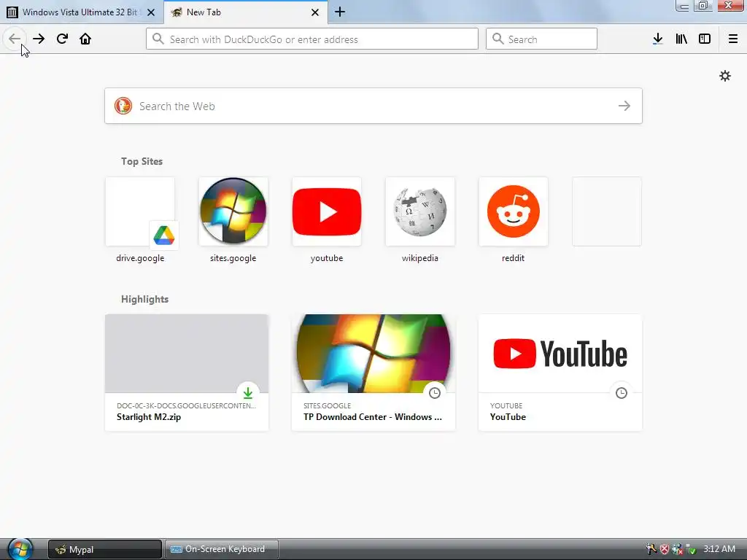Open the youtube top site tile

[327, 212]
